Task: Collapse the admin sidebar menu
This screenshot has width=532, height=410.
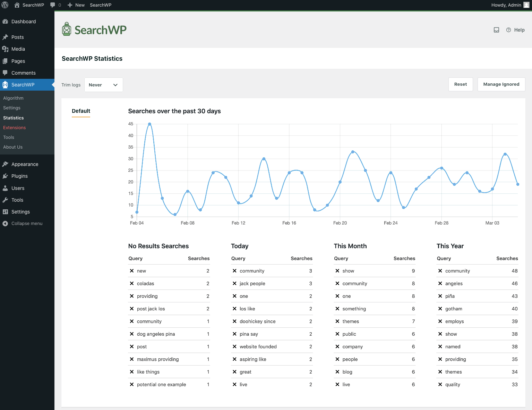Action: click(x=27, y=224)
